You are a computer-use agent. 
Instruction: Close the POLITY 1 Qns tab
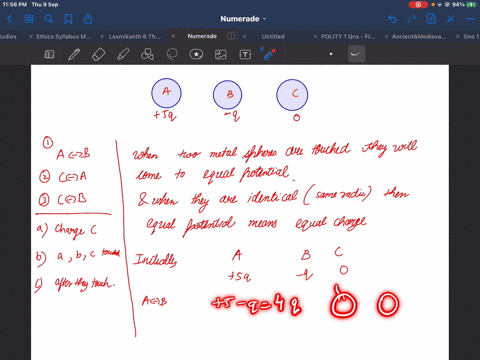click(315, 37)
